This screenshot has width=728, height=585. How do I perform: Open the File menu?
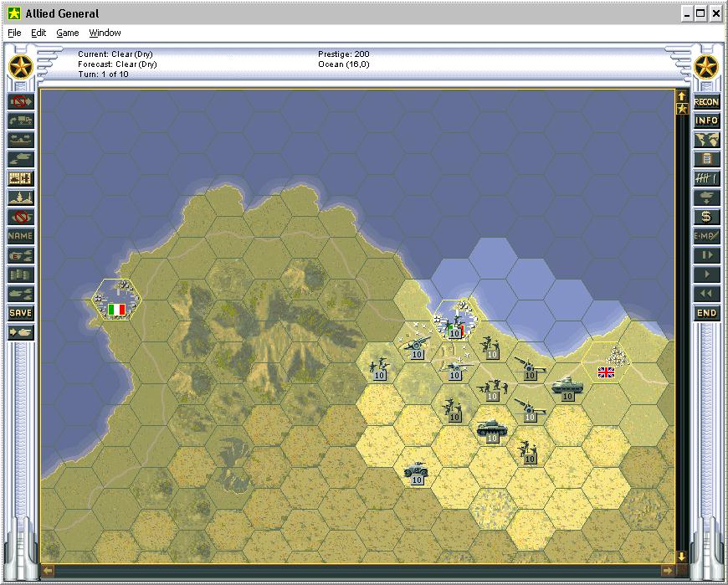click(x=14, y=33)
